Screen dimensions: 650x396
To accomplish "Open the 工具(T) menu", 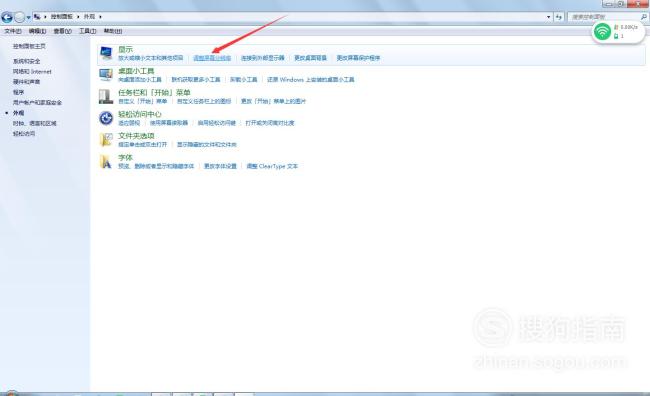I will pos(87,31).
